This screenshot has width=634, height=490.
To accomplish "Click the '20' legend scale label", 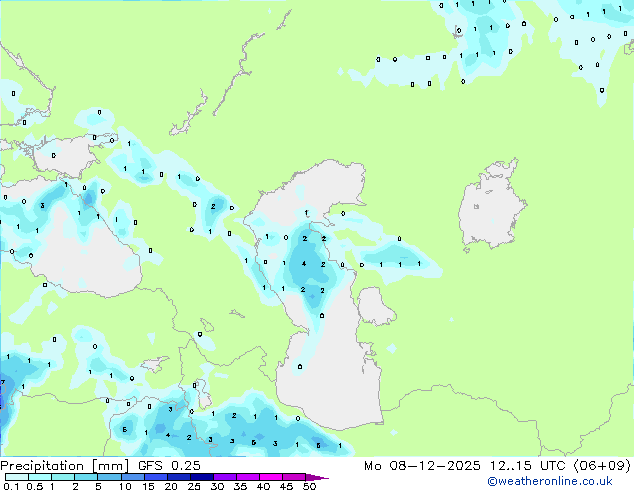I will pos(171,486).
